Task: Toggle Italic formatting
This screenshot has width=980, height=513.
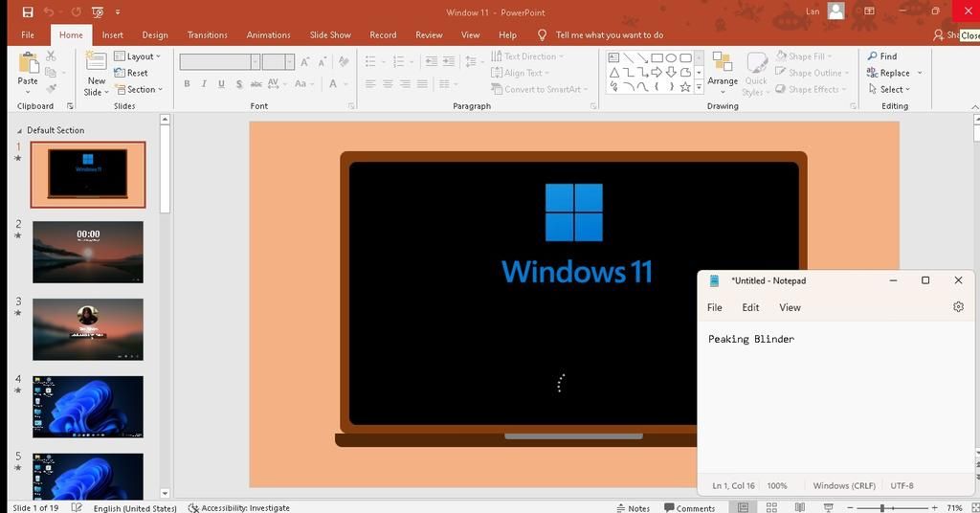Action: (x=204, y=83)
